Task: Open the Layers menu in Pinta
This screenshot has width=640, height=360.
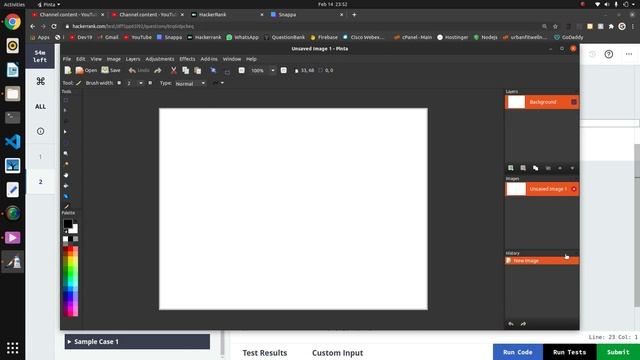Action: click(x=133, y=59)
